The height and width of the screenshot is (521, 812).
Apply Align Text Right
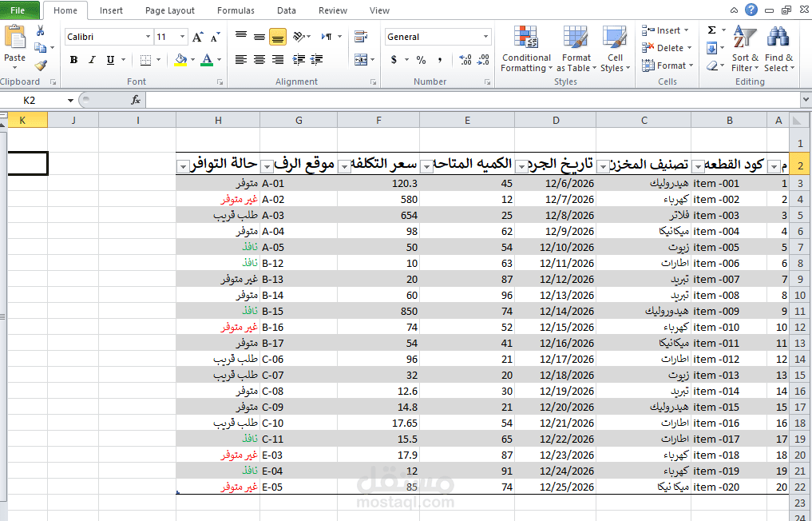click(278, 60)
